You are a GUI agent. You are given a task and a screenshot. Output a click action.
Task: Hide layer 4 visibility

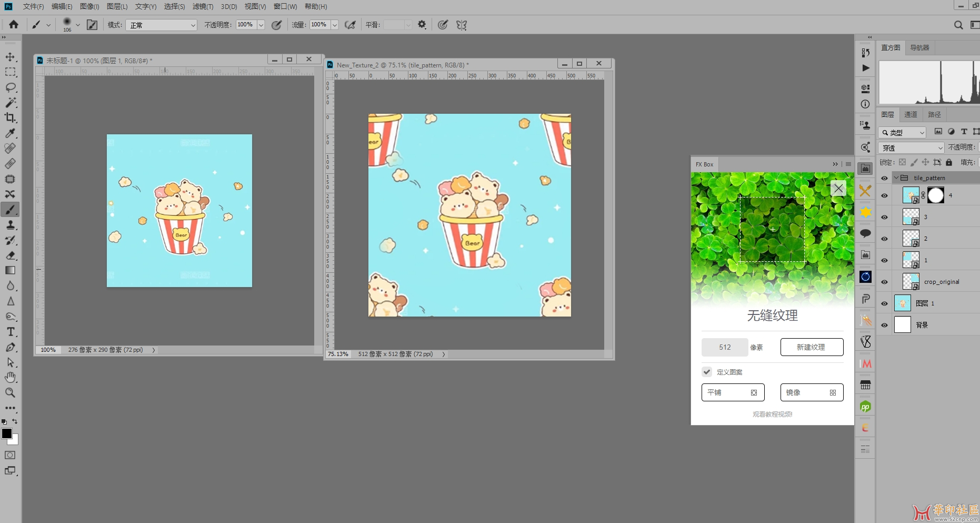point(884,195)
